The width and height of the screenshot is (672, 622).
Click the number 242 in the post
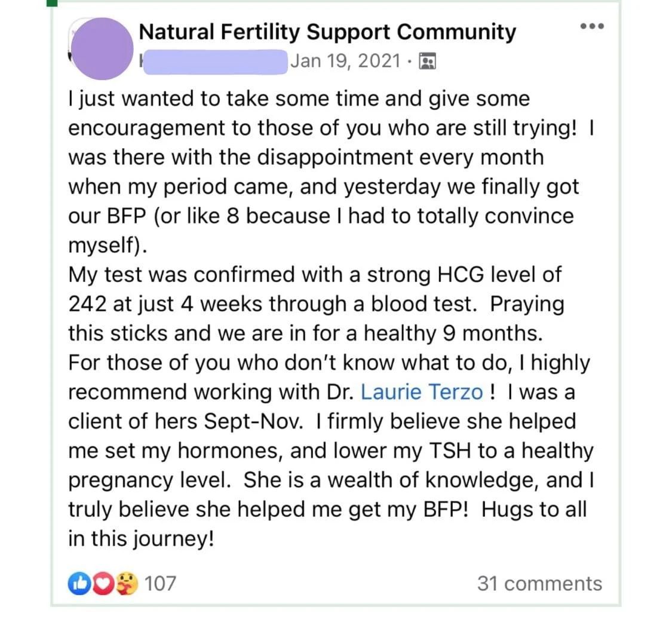click(87, 304)
